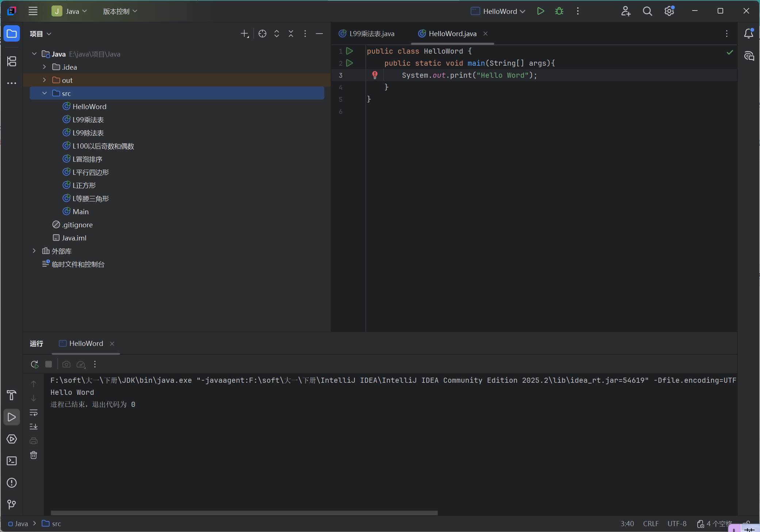Click the Debug bug icon
Viewport: 760px width, 532px height.
tap(559, 11)
